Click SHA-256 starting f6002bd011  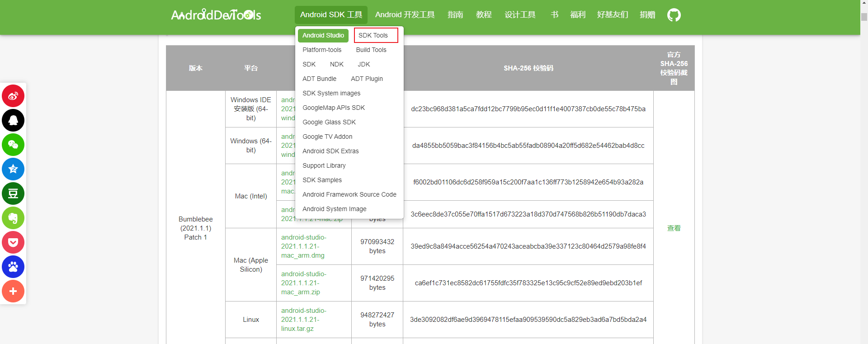(x=528, y=182)
